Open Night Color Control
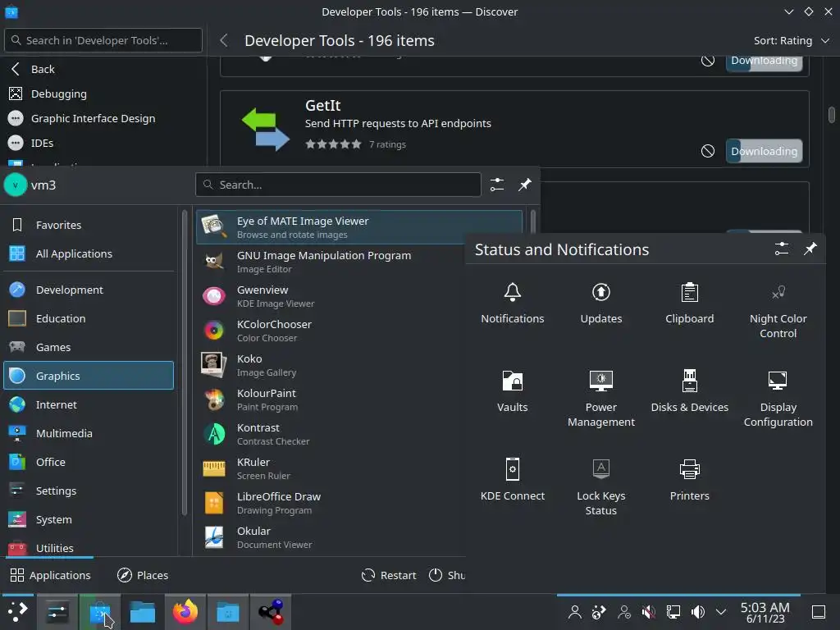The height and width of the screenshot is (630, 840). point(778,311)
